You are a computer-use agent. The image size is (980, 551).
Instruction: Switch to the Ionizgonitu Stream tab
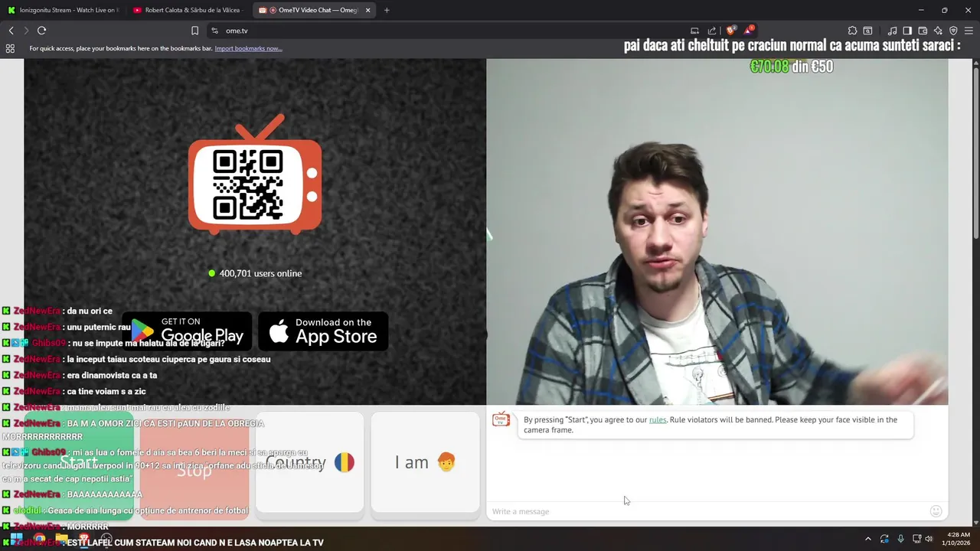point(63,10)
